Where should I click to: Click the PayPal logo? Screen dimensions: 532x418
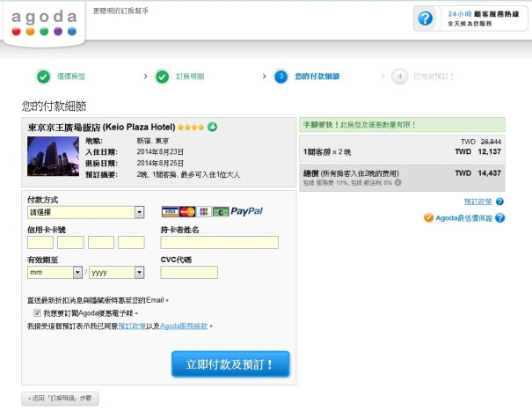tap(247, 211)
